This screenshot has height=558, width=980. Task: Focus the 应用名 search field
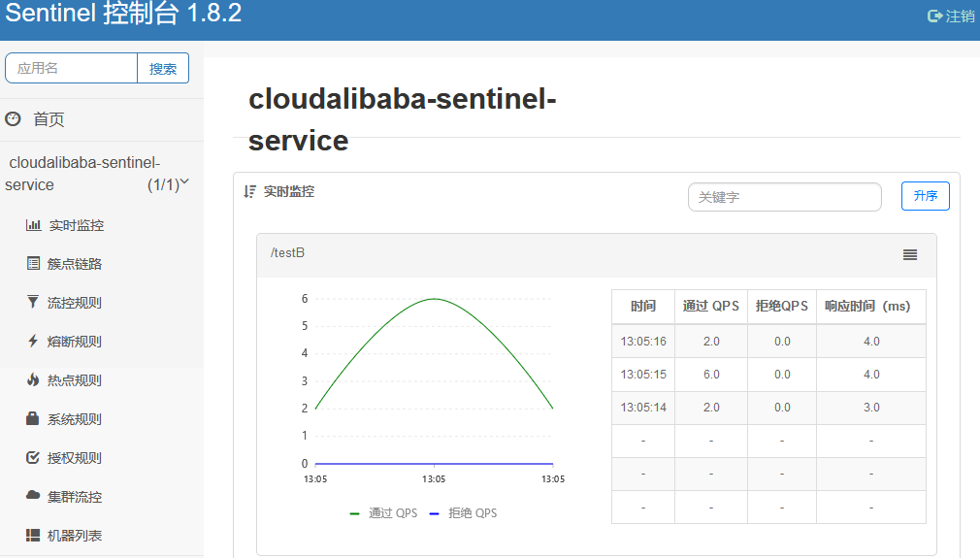pos(71,68)
